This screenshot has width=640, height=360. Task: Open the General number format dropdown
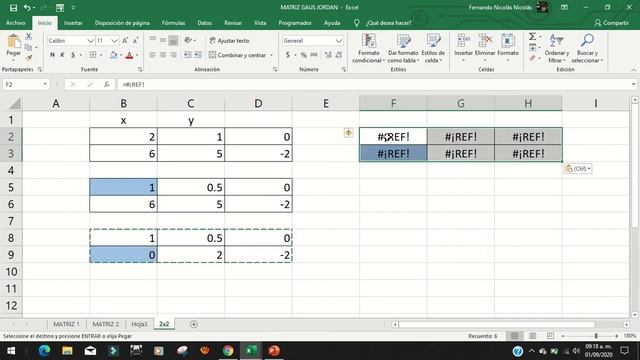coord(339,40)
